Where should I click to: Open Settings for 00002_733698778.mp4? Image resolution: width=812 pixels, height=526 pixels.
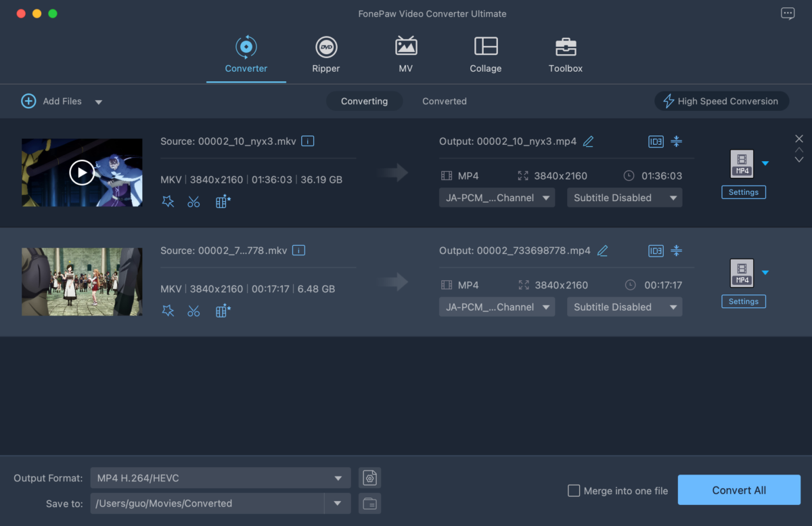744,301
